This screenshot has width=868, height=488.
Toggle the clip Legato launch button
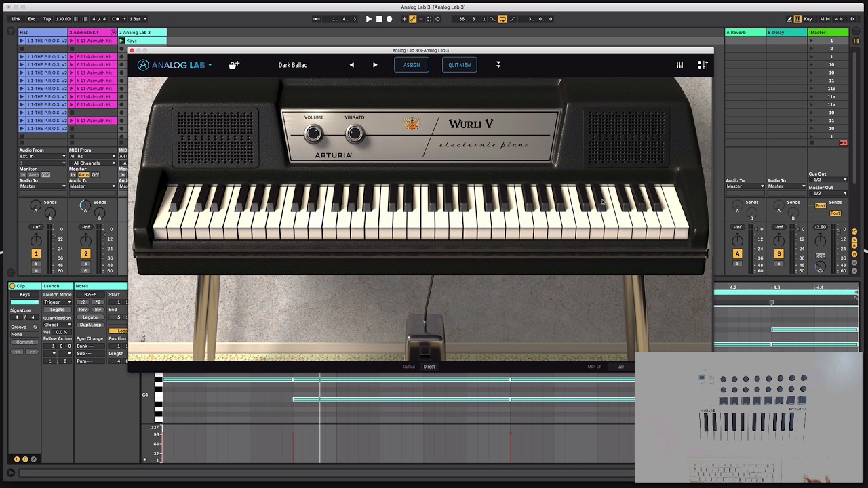tap(58, 310)
